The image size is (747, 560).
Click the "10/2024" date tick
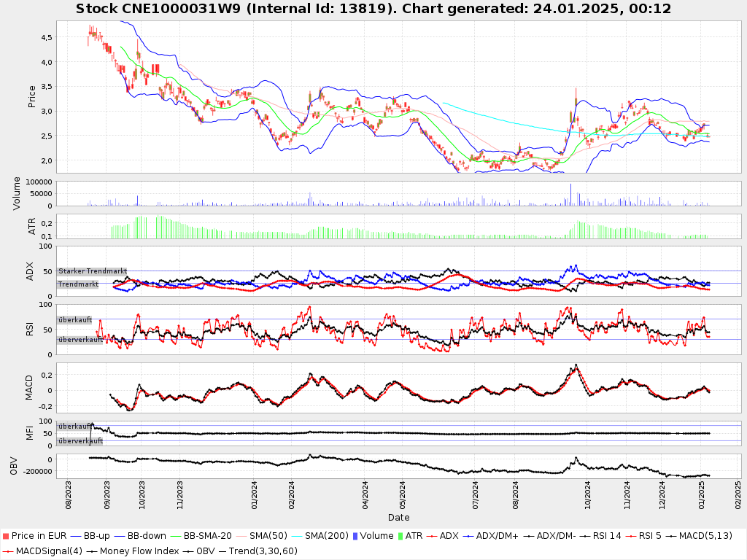[587, 495]
